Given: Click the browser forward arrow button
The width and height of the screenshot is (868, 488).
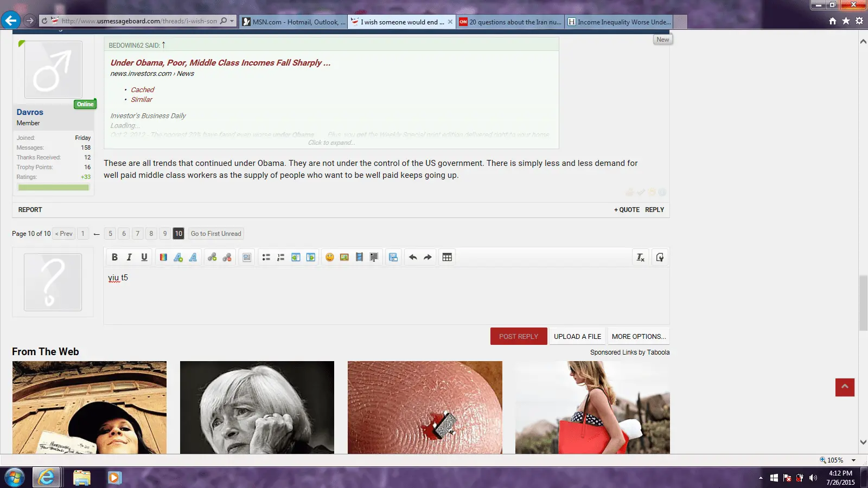Looking at the screenshot, I should [x=30, y=21].
